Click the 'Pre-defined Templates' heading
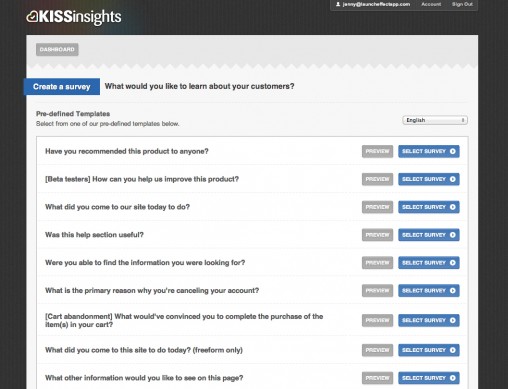Screen dimensions: 508x389 click(x=73, y=114)
